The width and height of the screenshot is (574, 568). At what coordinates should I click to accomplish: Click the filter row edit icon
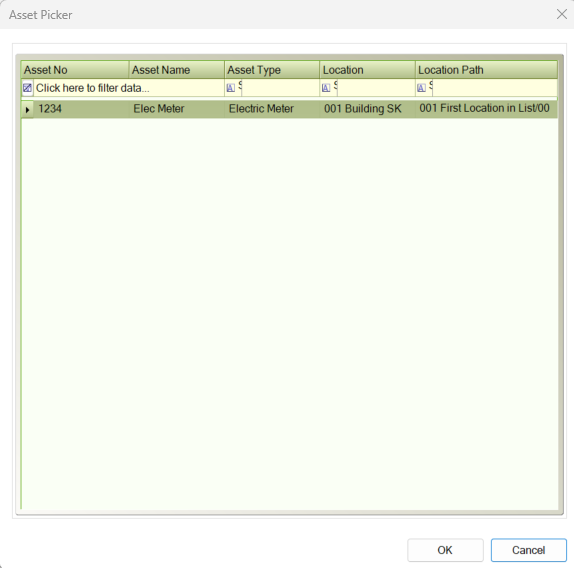click(x=27, y=88)
